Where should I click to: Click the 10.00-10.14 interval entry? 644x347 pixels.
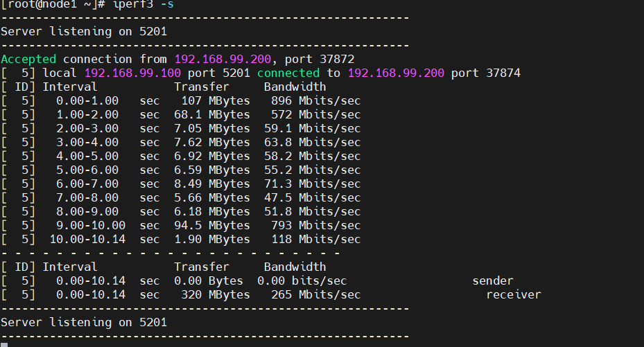click(x=87, y=240)
